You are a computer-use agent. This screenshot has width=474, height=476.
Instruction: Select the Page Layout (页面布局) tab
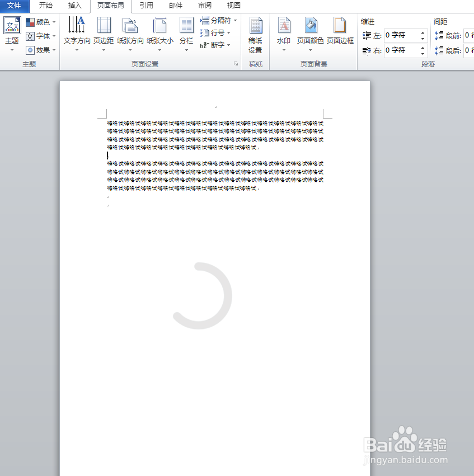pos(111,6)
